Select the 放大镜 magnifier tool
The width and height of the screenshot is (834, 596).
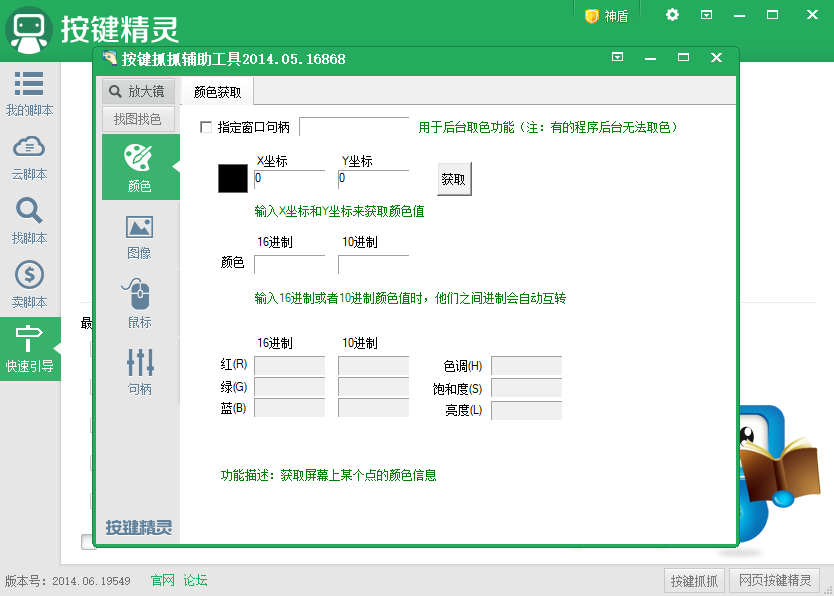138,91
